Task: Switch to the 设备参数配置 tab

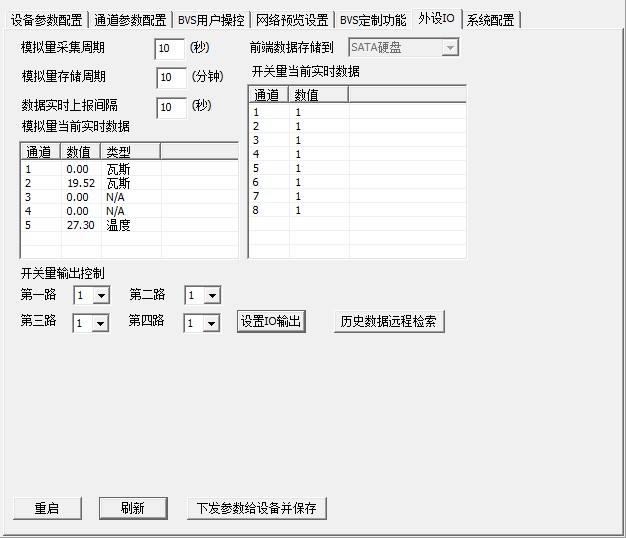Action: tap(47, 19)
